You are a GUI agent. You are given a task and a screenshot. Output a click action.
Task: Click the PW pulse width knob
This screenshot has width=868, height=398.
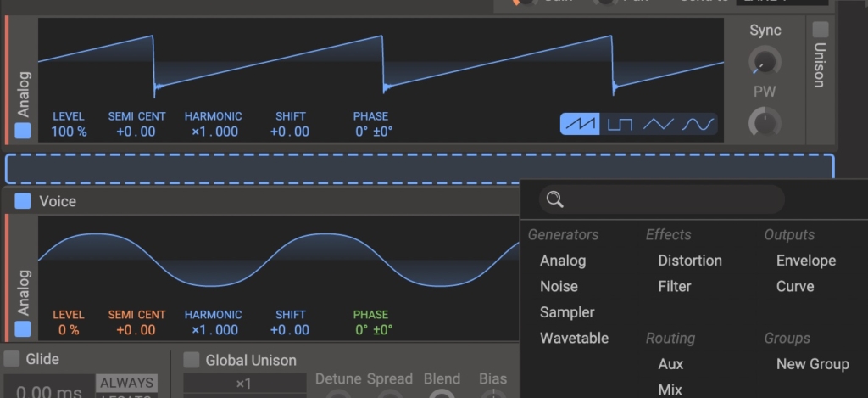point(765,123)
